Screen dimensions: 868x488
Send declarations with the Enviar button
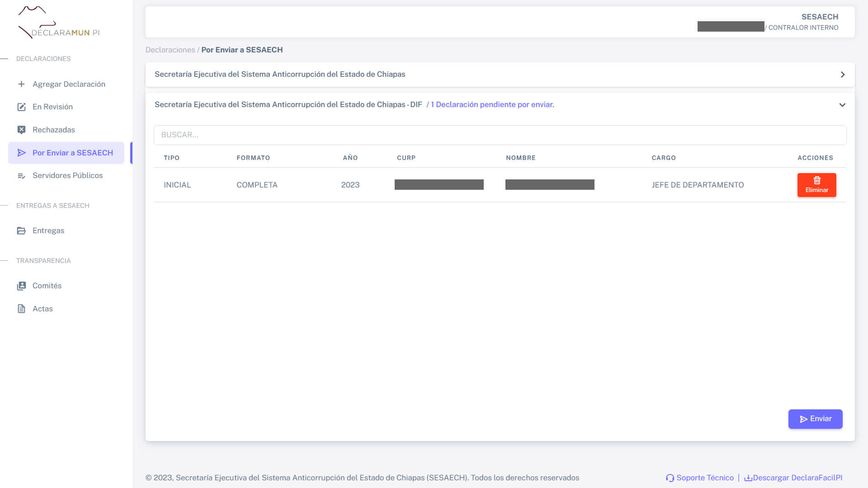[815, 419]
